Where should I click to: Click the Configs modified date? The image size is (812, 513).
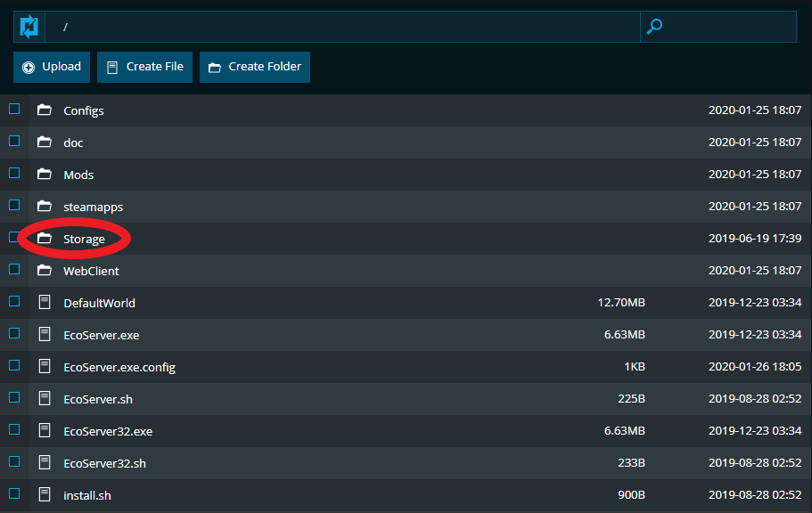point(755,110)
